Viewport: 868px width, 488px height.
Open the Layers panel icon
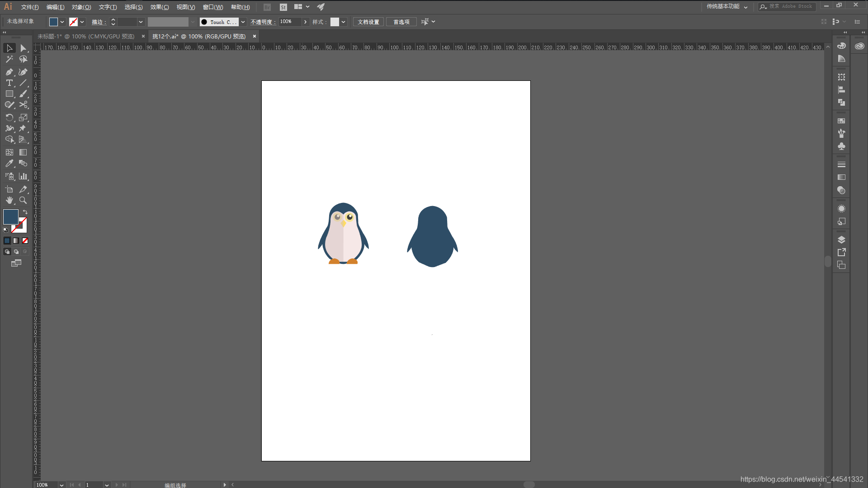pos(841,239)
